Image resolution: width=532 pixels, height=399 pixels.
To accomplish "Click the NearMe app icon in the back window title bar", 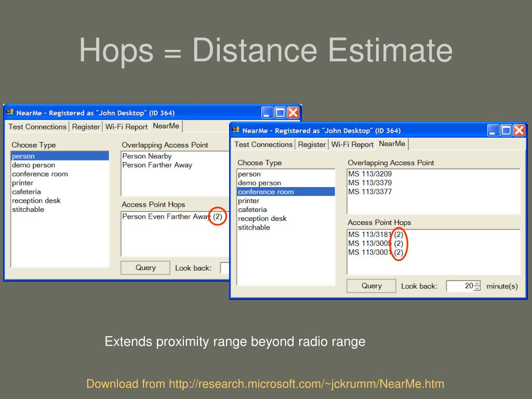I will 10,112.
